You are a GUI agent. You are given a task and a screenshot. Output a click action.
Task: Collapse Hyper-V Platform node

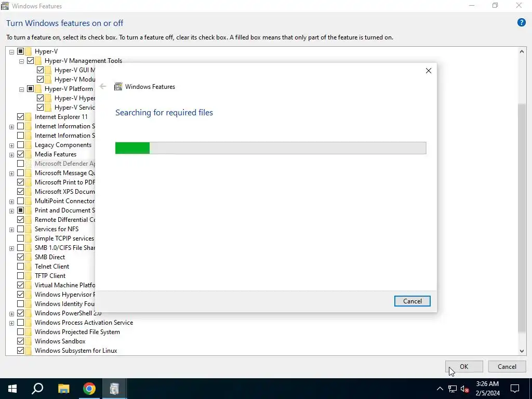click(x=21, y=89)
